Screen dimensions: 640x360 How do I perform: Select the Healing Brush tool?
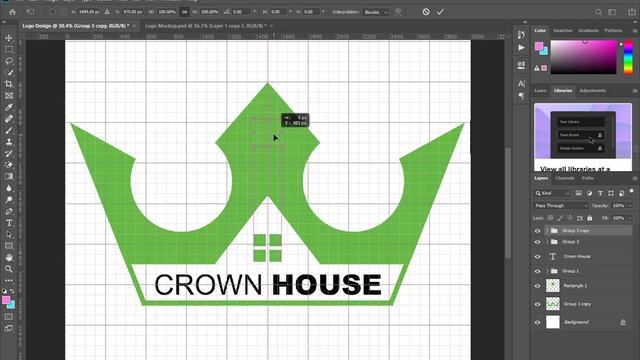click(9, 119)
